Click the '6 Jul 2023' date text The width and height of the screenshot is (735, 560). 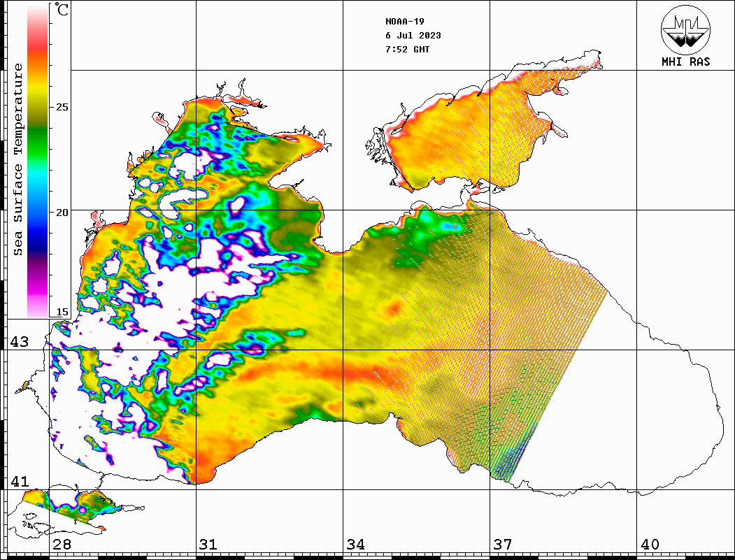point(413,36)
